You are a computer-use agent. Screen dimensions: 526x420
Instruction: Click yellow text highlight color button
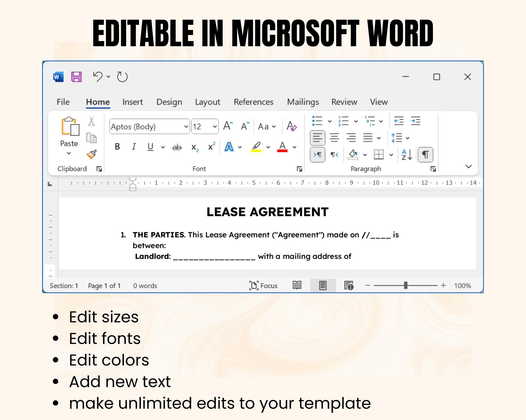[256, 147]
